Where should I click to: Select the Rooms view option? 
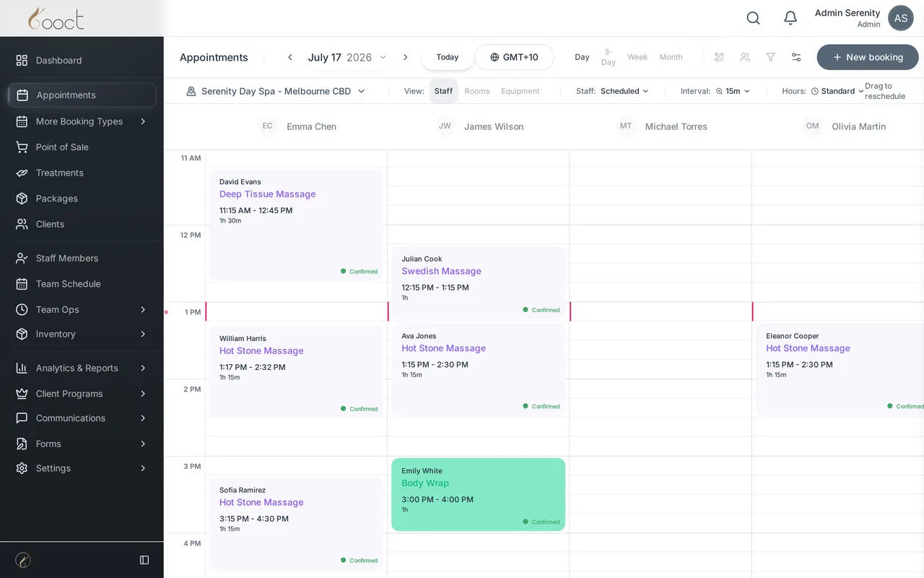pos(476,91)
